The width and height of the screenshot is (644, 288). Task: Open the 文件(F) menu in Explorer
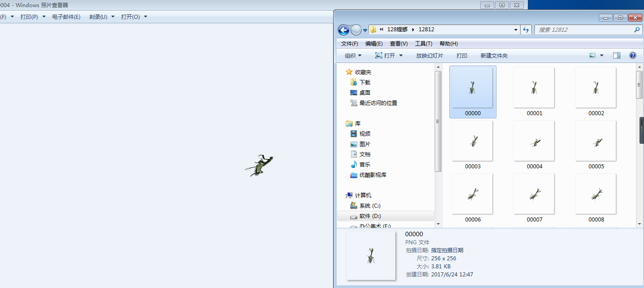coord(350,44)
